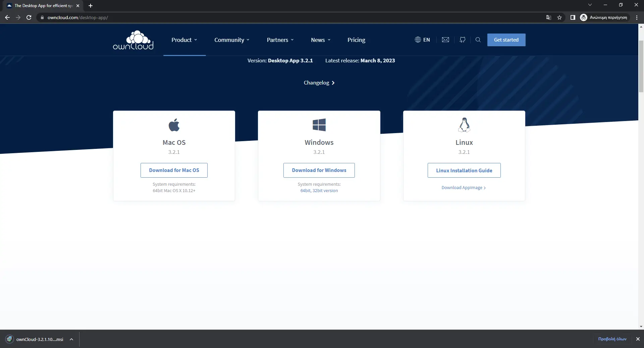Open the browser side panel icon
Viewport: 644px width, 348px height.
coord(573,17)
